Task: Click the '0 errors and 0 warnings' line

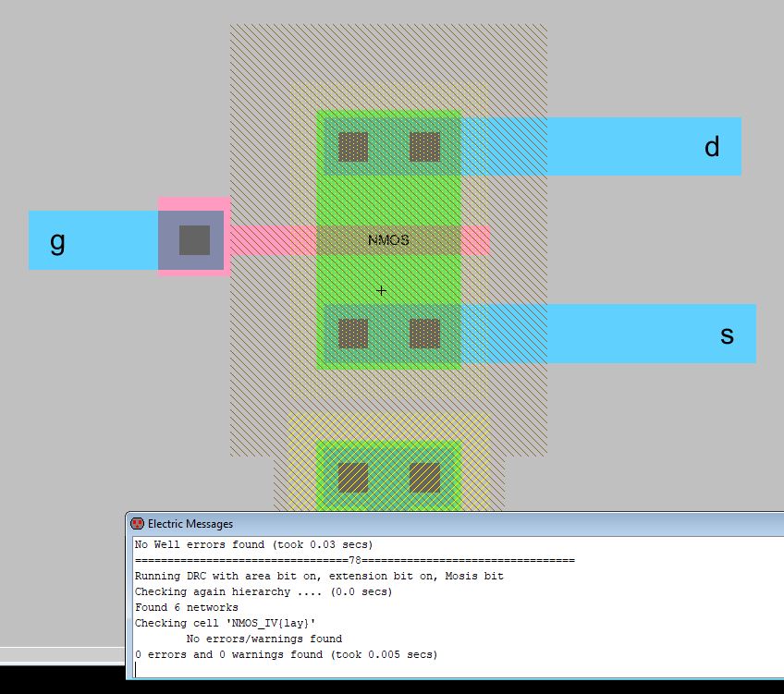Action: click(286, 654)
